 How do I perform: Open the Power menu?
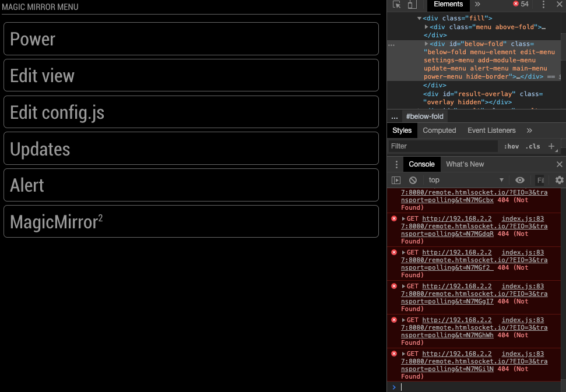click(191, 39)
